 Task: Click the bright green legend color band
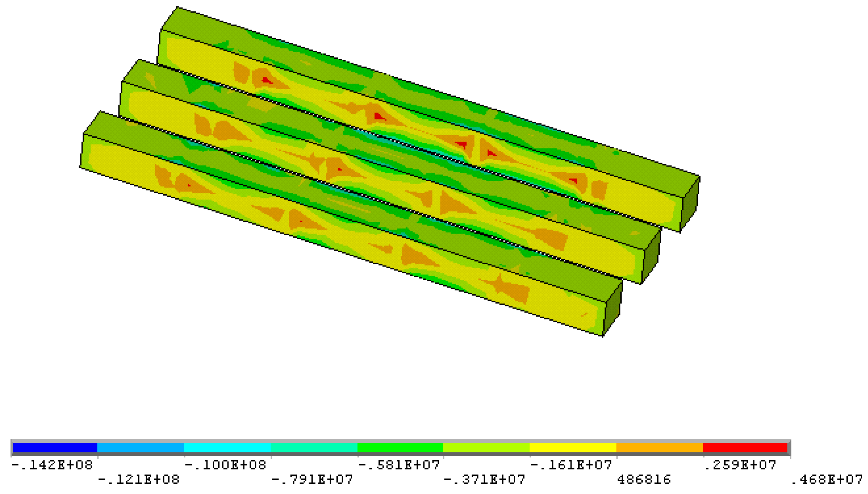tap(400, 447)
